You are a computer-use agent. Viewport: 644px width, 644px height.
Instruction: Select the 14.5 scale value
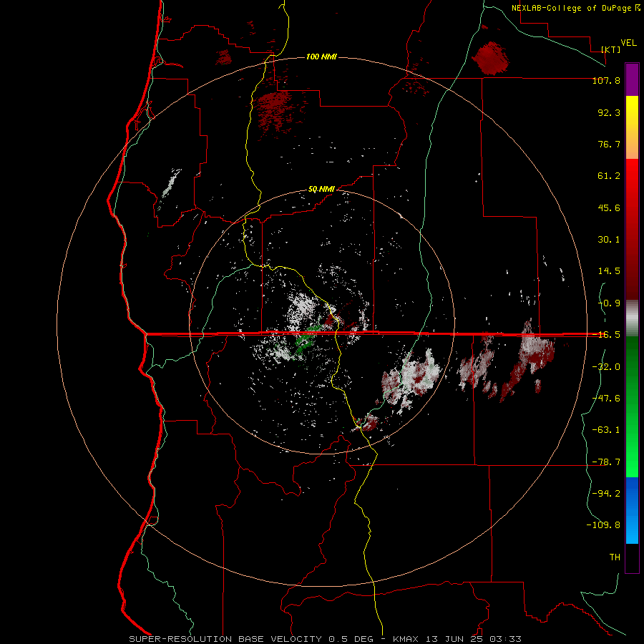point(609,271)
